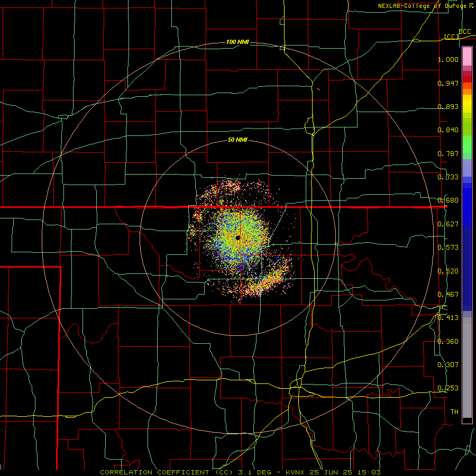Click the 0.947 color scale value
Viewport: 476px width, 476px height.
click(448, 83)
